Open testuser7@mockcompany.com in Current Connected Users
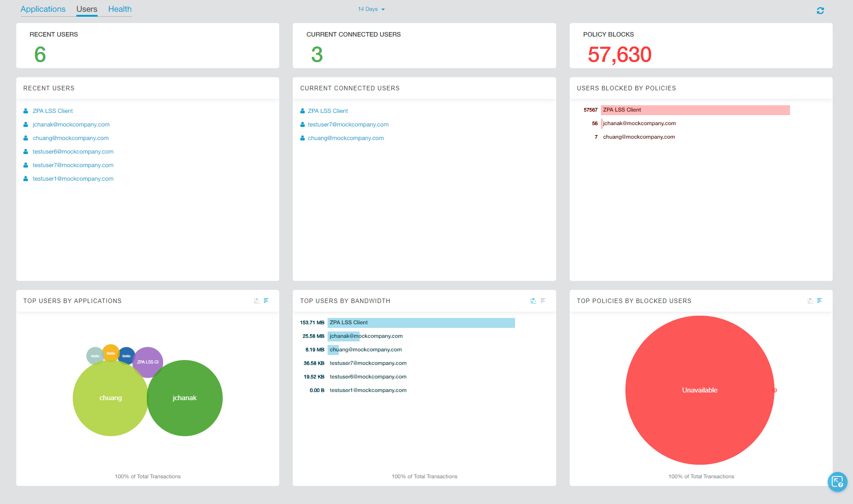Image resolution: width=853 pixels, height=504 pixels. click(348, 125)
